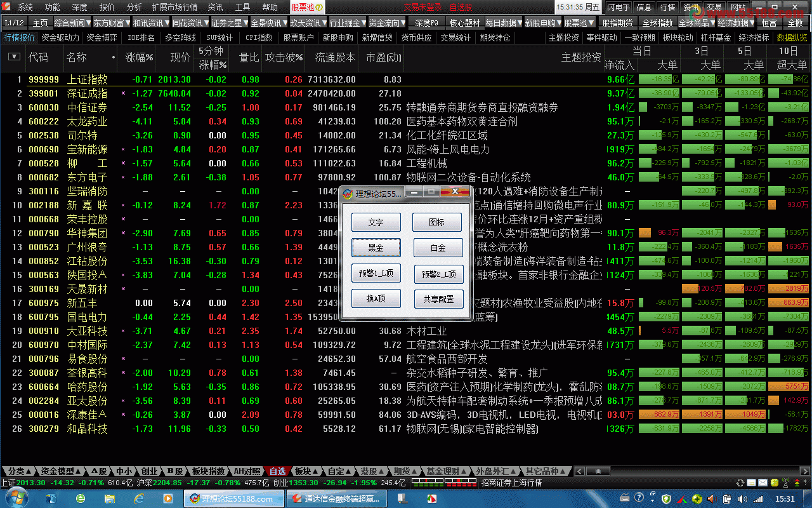Expand the 综合新闻 dropdown
Viewport: 812px width, 508px height.
[72, 23]
